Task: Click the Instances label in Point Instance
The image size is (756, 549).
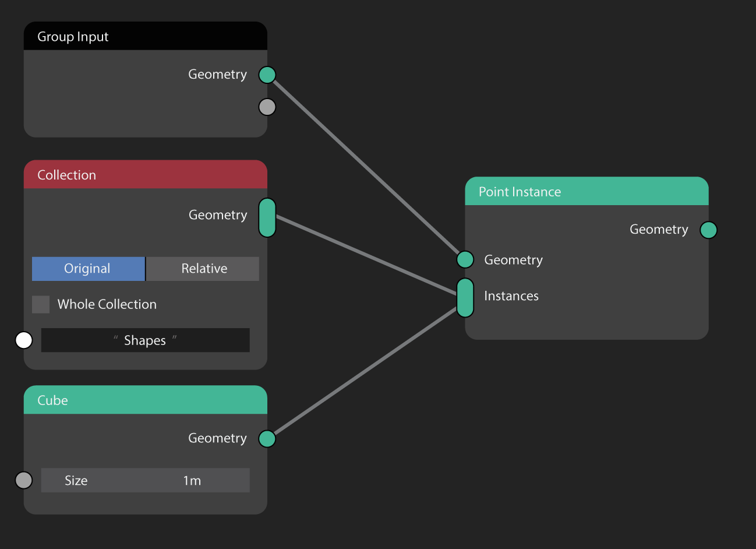Action: pos(511,296)
